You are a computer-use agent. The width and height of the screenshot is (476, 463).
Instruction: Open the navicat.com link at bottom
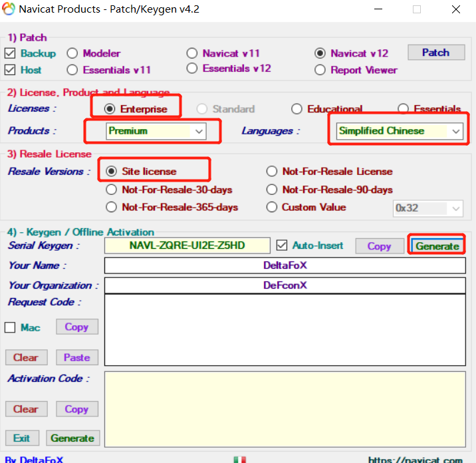[x=416, y=460]
